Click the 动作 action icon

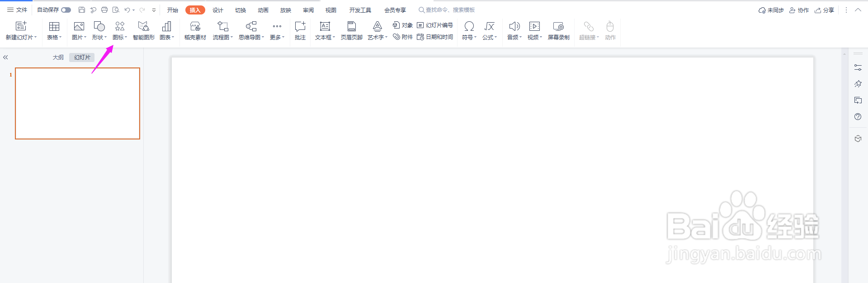coord(610,26)
